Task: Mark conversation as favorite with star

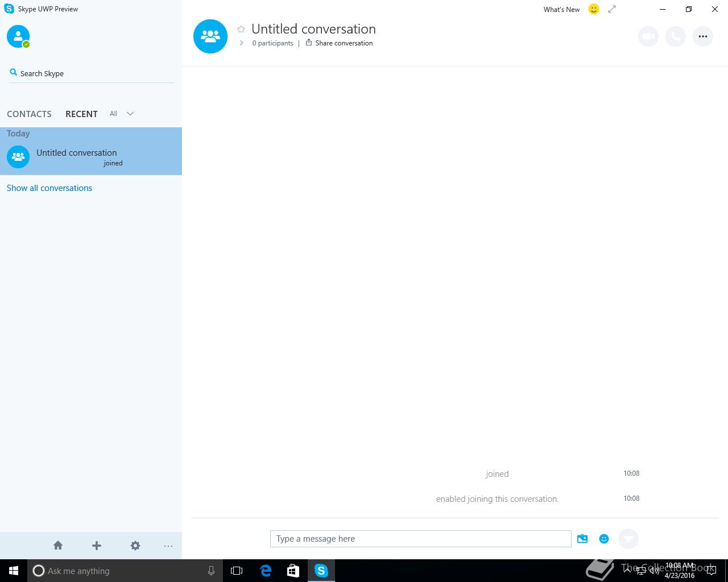Action: (x=241, y=29)
